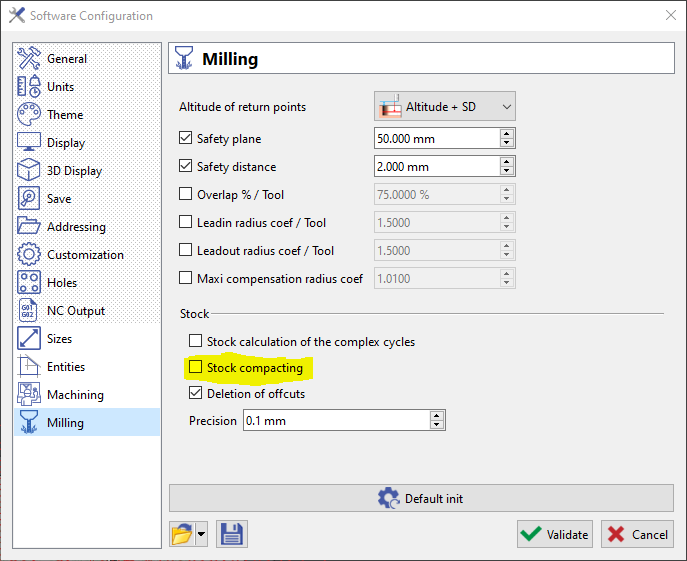Click the Default init button

(x=421, y=498)
